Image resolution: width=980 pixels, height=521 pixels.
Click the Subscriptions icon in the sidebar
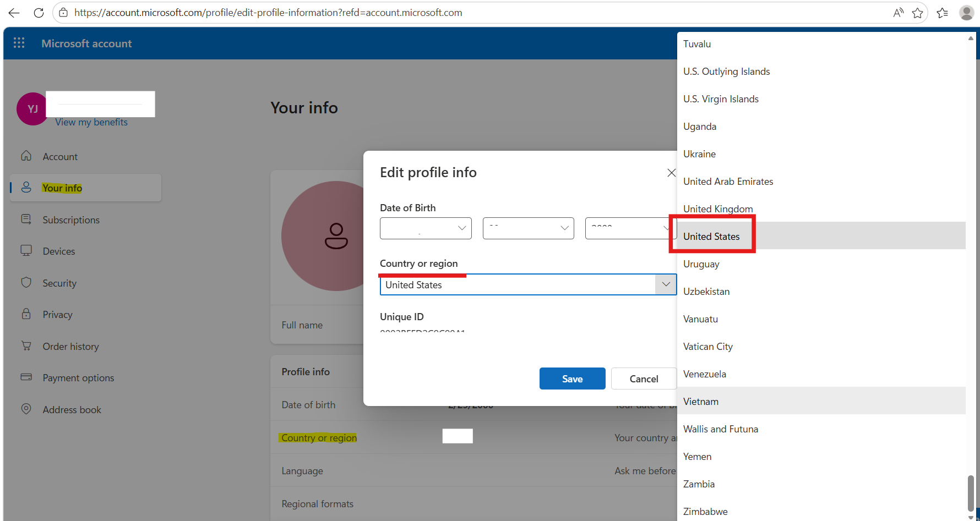pos(26,219)
